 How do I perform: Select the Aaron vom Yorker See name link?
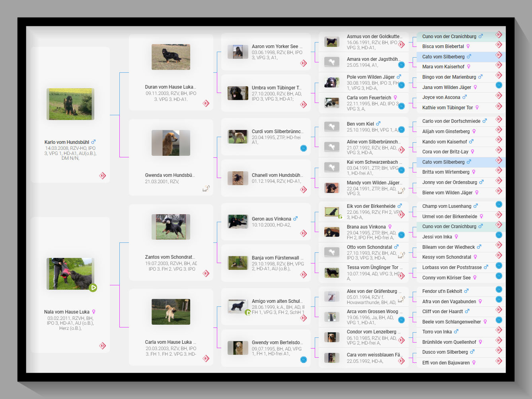click(x=275, y=46)
